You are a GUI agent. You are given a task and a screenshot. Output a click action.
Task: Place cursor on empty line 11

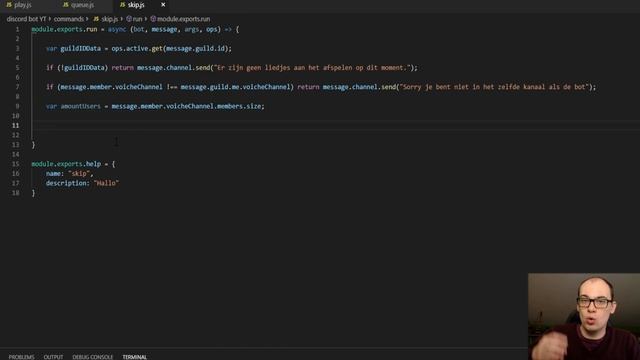click(x=335, y=125)
